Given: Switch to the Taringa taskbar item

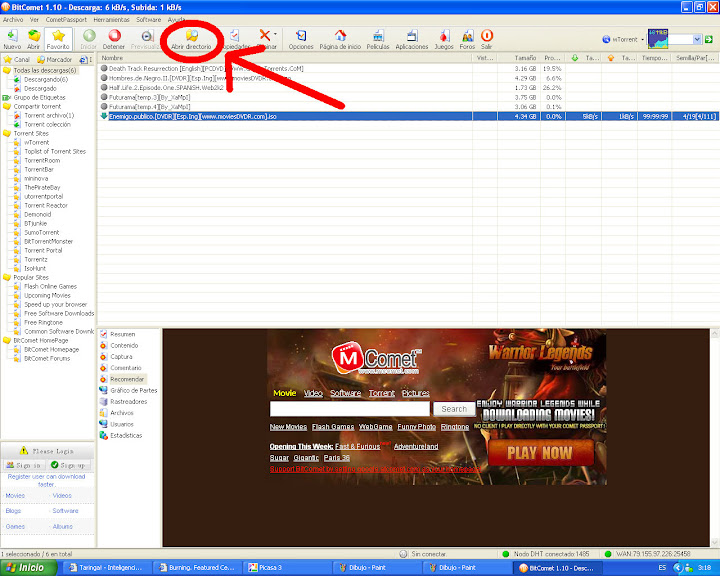Looking at the screenshot, I should pos(107,568).
